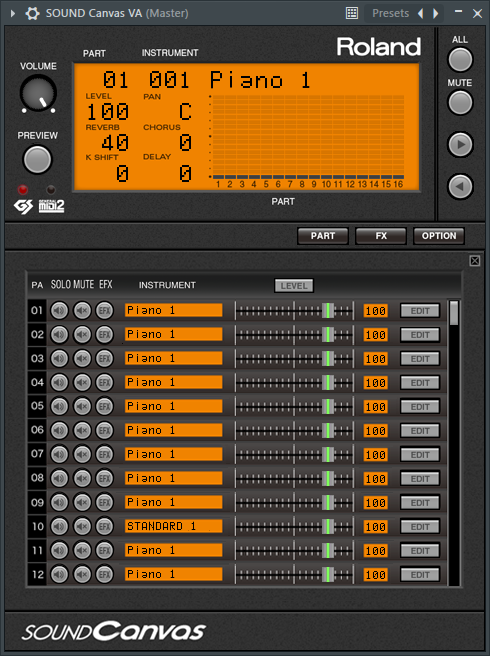Click REVERB value 40 on display
490x656 pixels.
(115, 143)
